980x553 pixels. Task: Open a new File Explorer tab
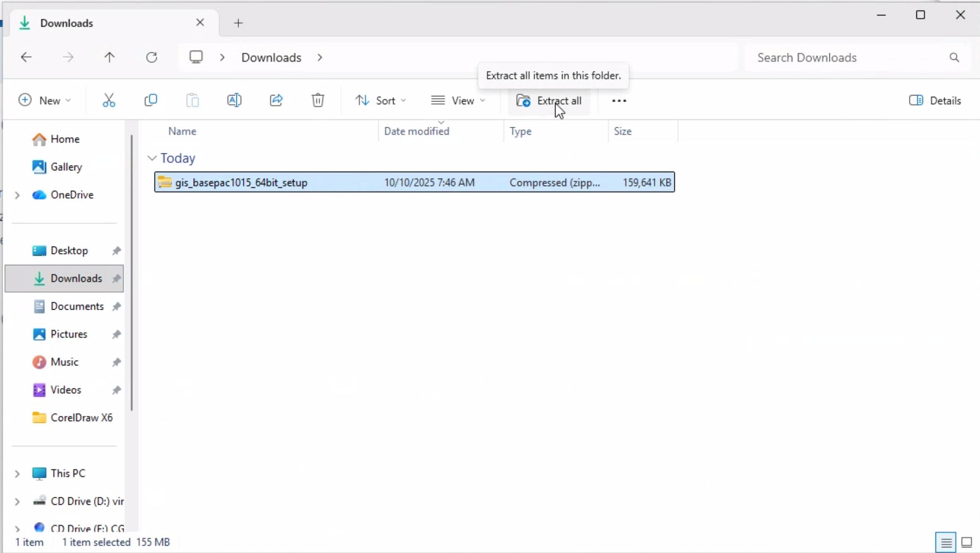pyautogui.click(x=238, y=22)
